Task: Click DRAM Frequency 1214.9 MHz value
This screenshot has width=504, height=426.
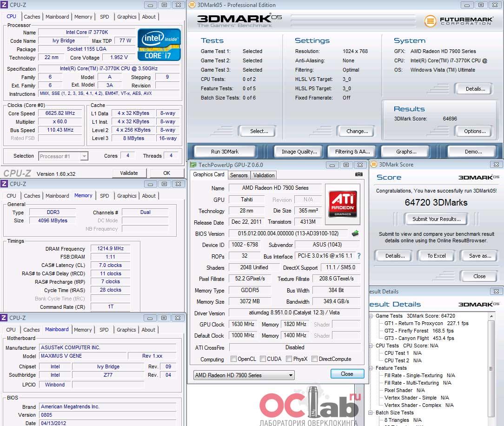Action: click(110, 248)
